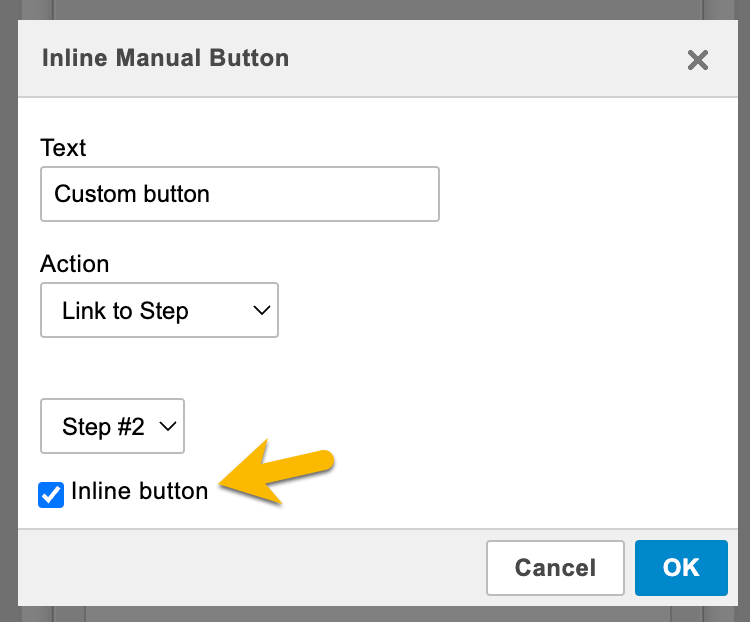
Task: Click the "Text" field label
Action: coord(63,148)
